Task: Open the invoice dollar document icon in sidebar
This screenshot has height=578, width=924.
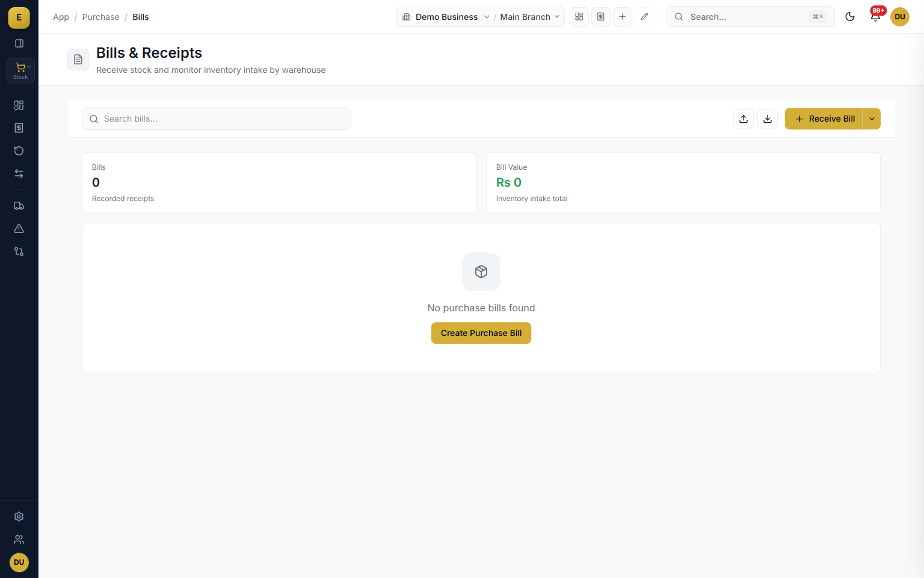Action: tap(19, 128)
